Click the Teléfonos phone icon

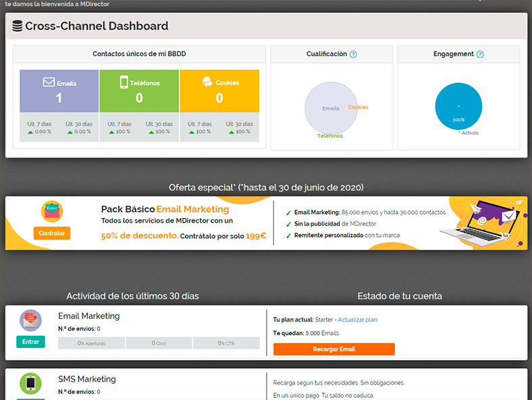coord(124,82)
